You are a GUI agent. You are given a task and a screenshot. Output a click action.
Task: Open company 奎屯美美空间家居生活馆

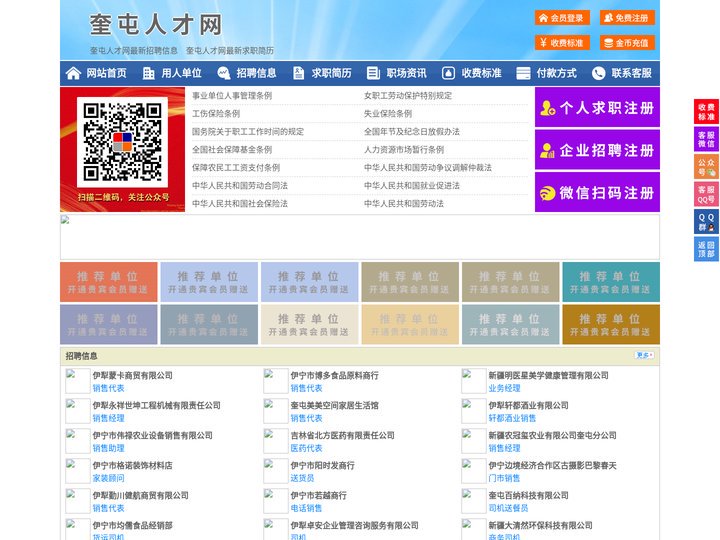(x=334, y=405)
